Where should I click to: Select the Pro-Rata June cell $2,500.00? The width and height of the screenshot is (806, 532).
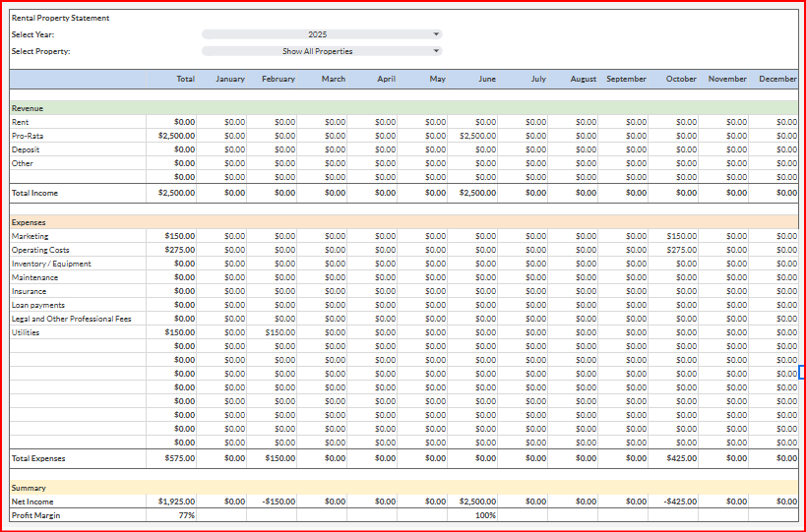point(472,136)
